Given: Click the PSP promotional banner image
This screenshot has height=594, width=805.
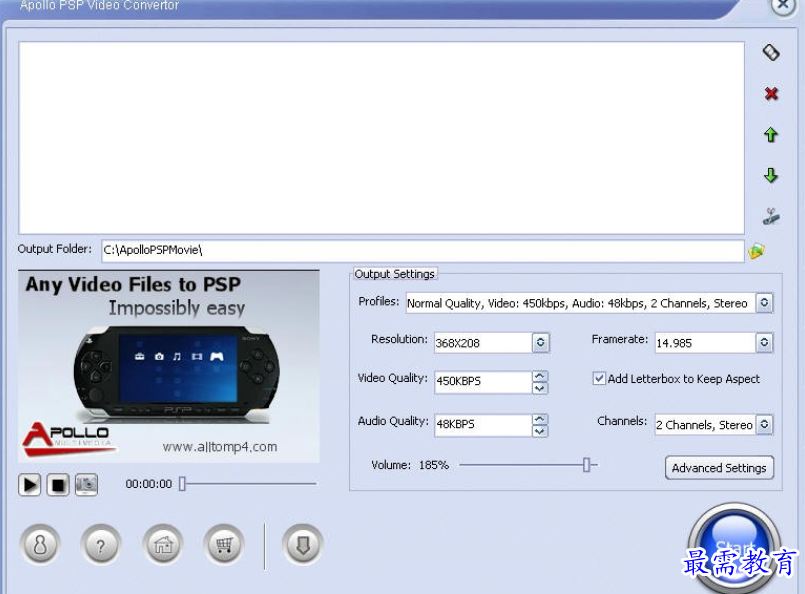Looking at the screenshot, I should [x=168, y=366].
